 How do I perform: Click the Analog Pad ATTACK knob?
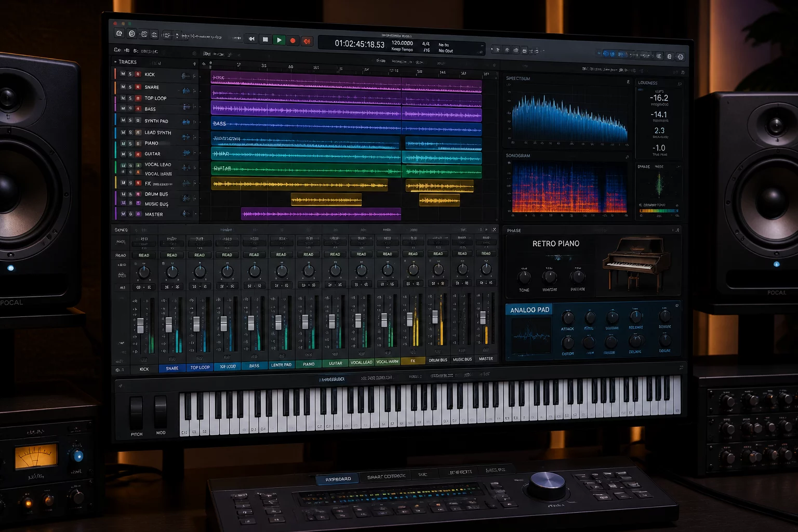pos(568,317)
